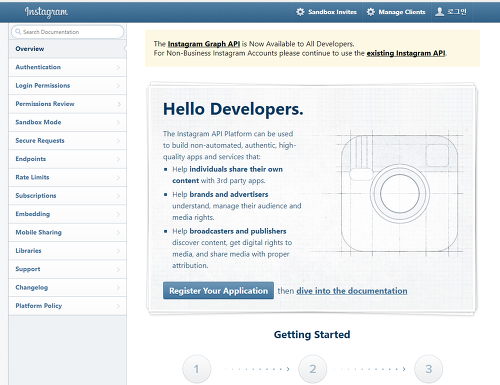Screen dimensions: 500x385
Task: Click the chevron on the Rate Limits row
Action: pyautogui.click(x=118, y=177)
